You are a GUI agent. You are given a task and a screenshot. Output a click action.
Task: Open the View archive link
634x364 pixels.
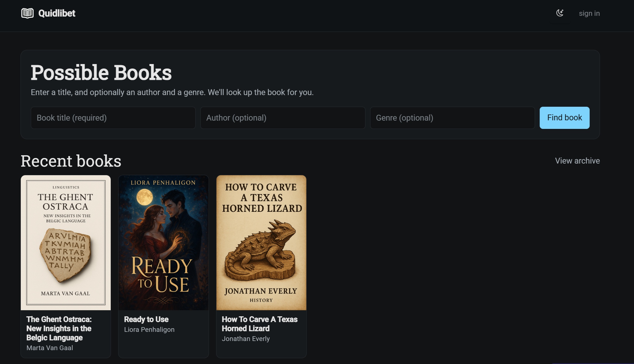click(577, 161)
